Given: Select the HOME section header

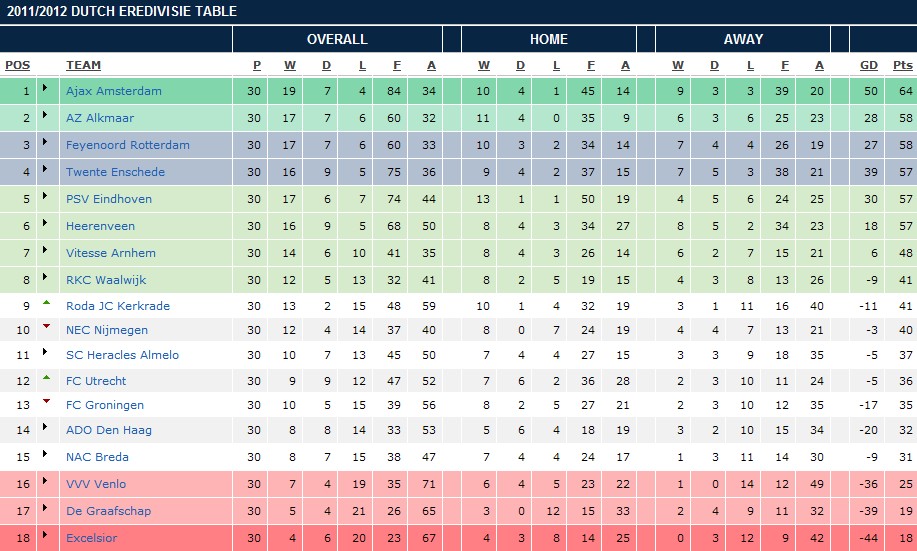Looking at the screenshot, I should click(x=548, y=40).
